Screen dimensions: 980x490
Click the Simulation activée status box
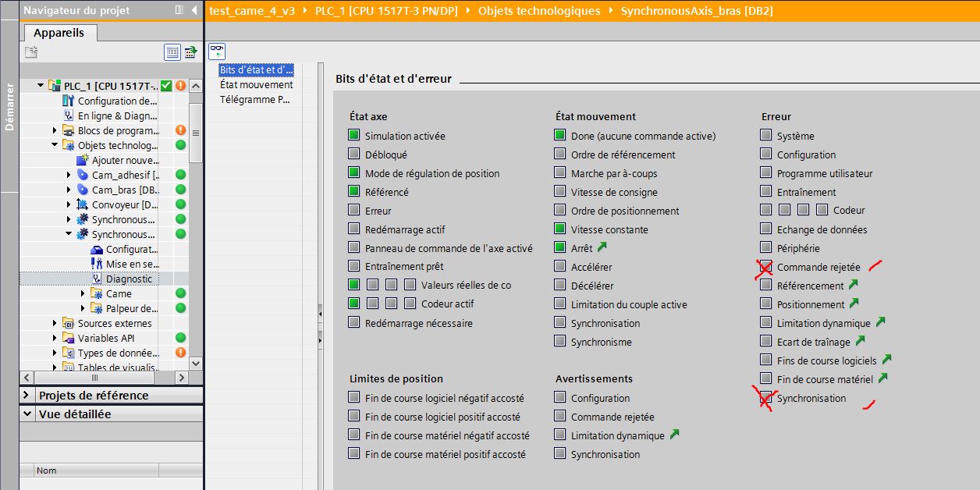click(x=354, y=136)
